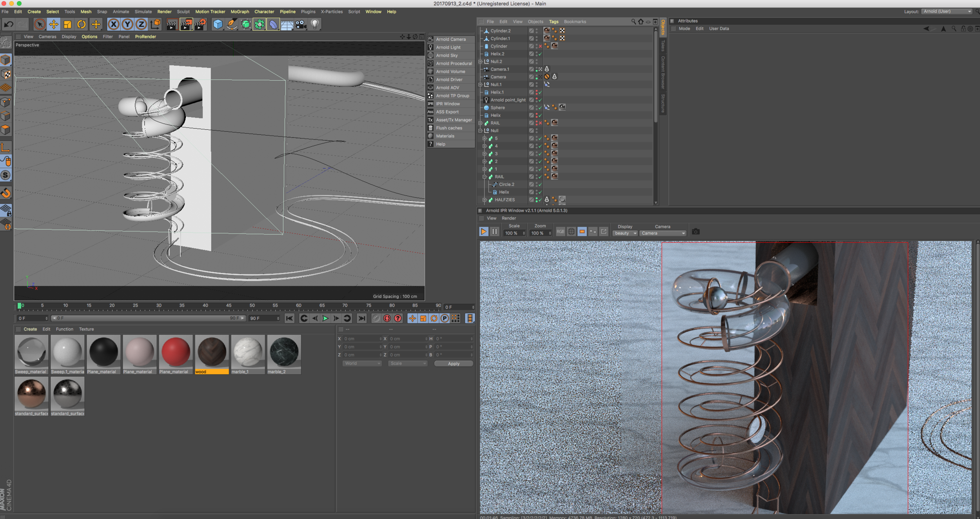
Task: Click Render View clapperboard icon
Action: pos(172,24)
